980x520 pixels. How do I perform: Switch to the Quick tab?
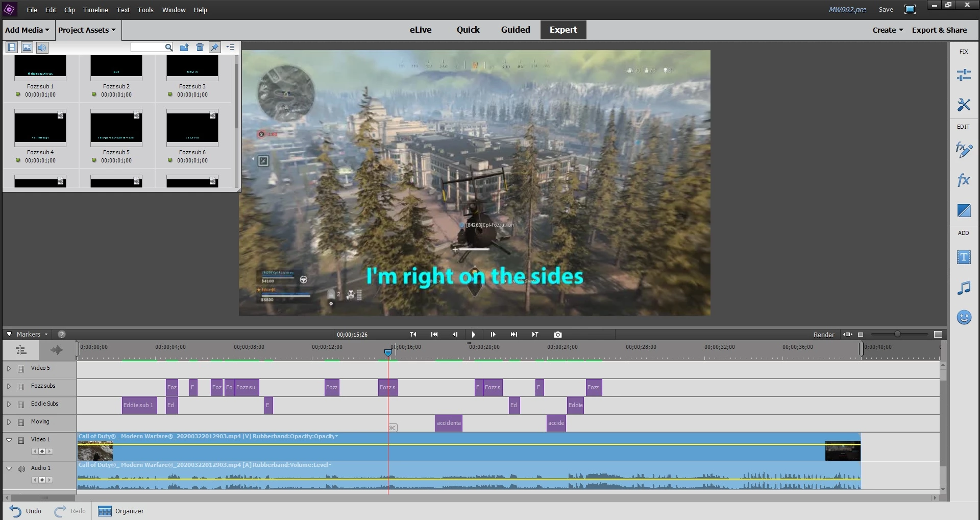click(468, 30)
